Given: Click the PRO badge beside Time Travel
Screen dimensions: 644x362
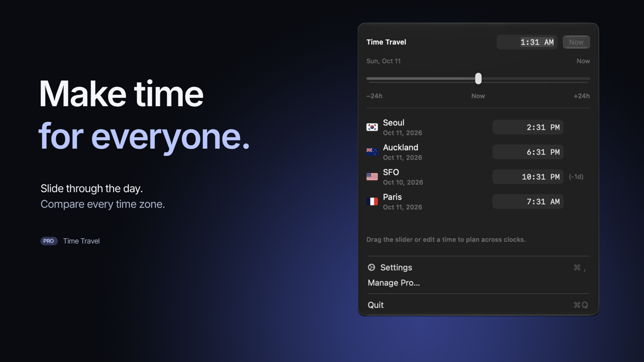Looking at the screenshot, I should 49,241.
